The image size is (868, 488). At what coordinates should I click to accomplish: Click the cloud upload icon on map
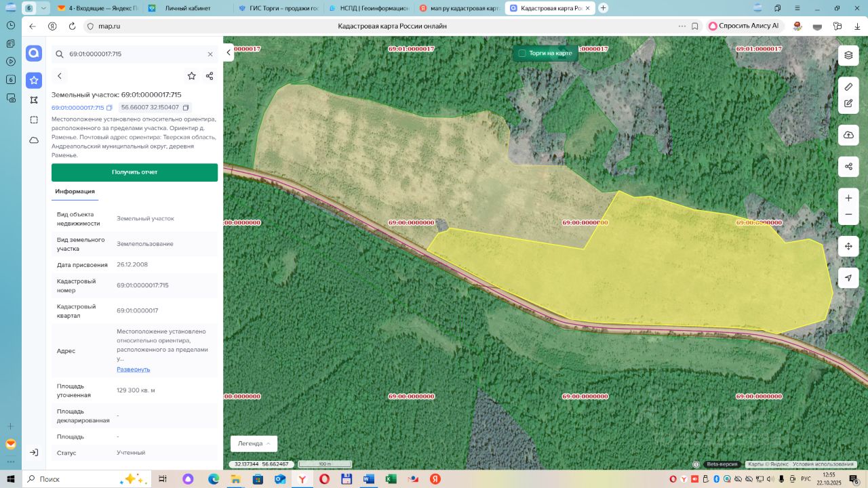pos(848,135)
